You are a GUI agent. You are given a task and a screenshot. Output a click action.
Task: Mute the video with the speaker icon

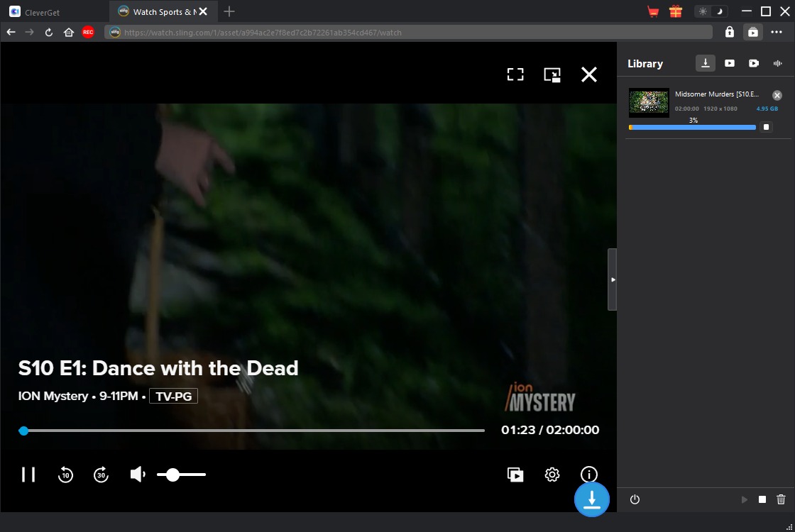pyautogui.click(x=138, y=475)
